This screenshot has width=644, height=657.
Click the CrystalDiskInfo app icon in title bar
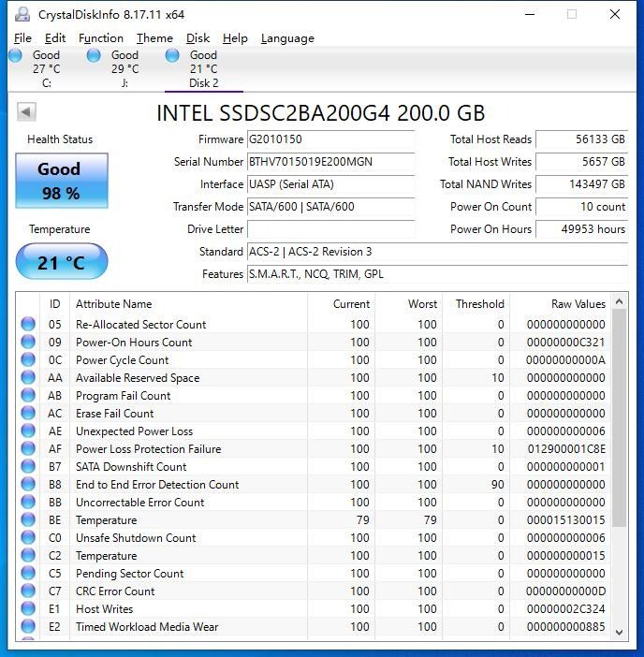(x=22, y=14)
